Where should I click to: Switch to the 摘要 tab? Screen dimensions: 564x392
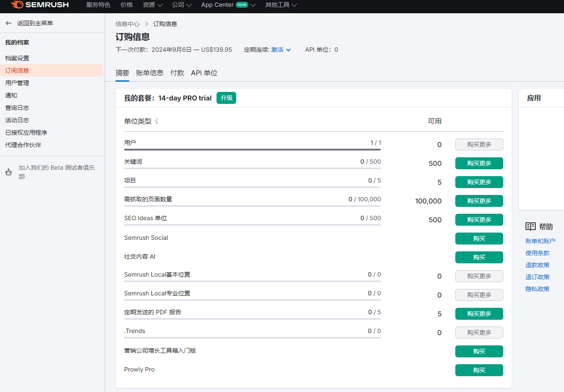click(x=122, y=73)
